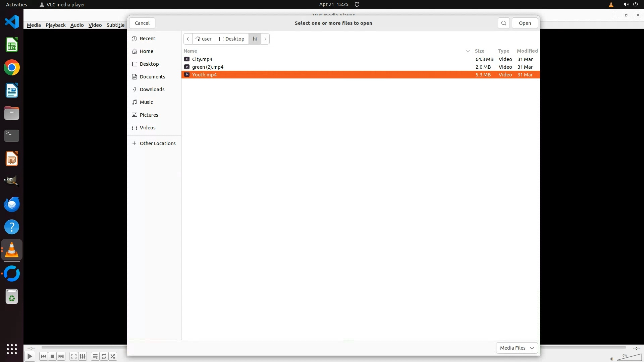Open extended settings equalizer icon
Screen dimensions: 644x362
coord(83,356)
